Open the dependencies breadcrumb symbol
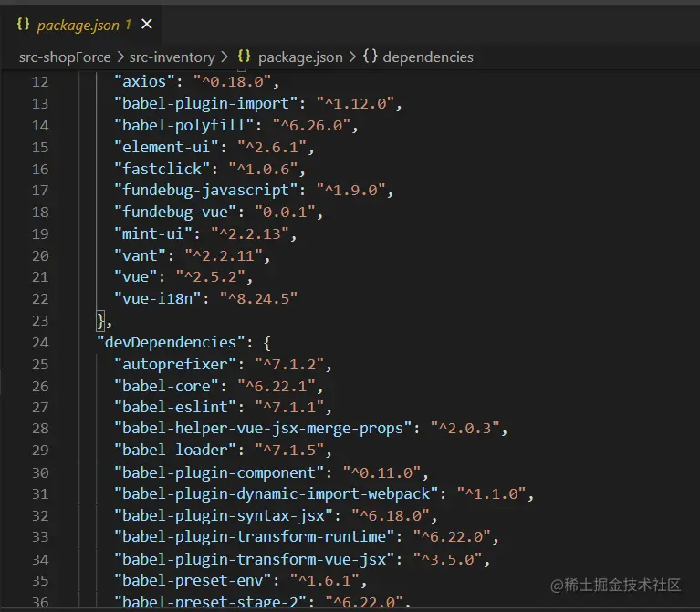The width and height of the screenshot is (700, 612). pos(428,57)
